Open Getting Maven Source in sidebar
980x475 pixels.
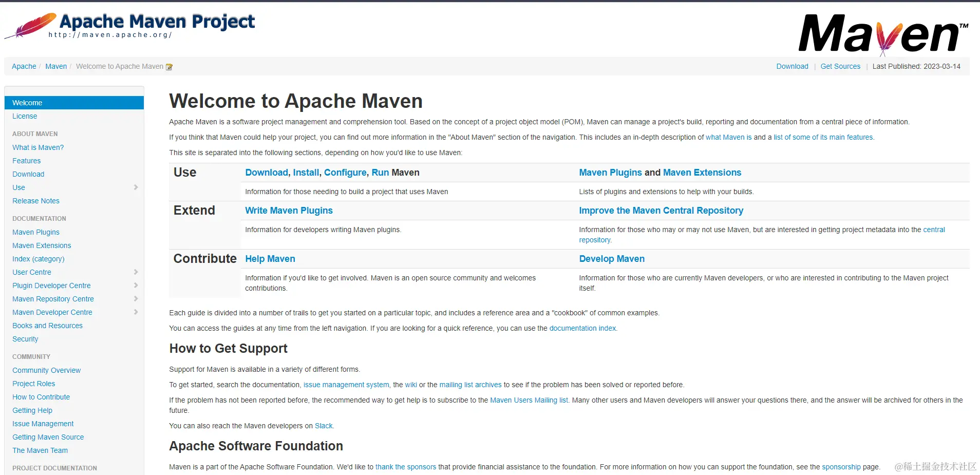click(x=48, y=437)
